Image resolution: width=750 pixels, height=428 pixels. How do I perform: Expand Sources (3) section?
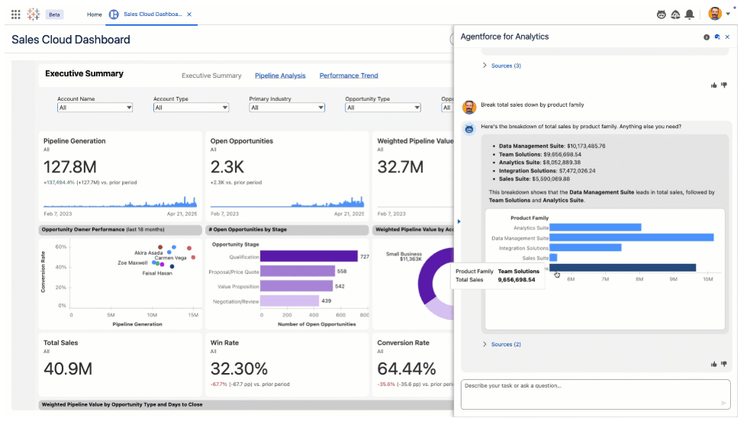[x=502, y=66]
